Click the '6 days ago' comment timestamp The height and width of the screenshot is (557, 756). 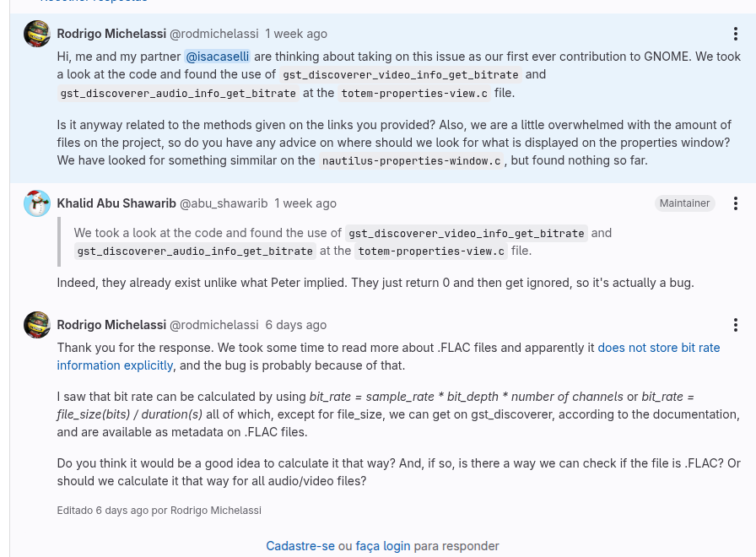coord(296,325)
